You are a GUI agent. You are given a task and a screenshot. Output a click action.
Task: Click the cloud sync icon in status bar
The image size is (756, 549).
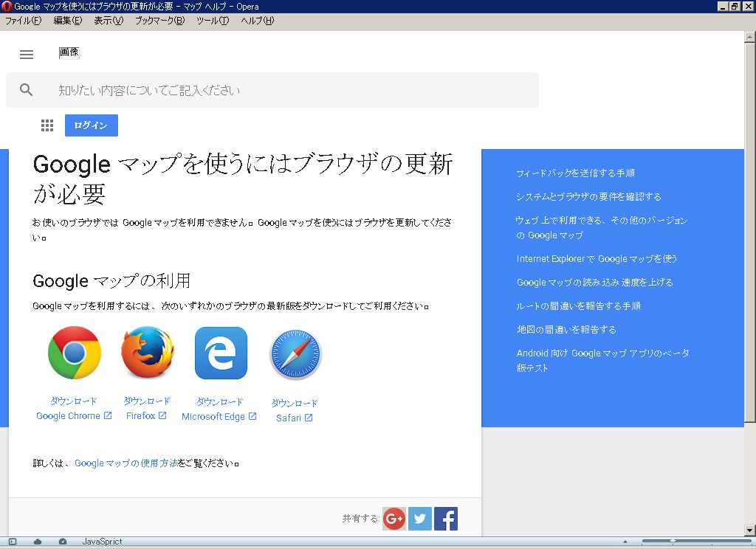[38, 542]
